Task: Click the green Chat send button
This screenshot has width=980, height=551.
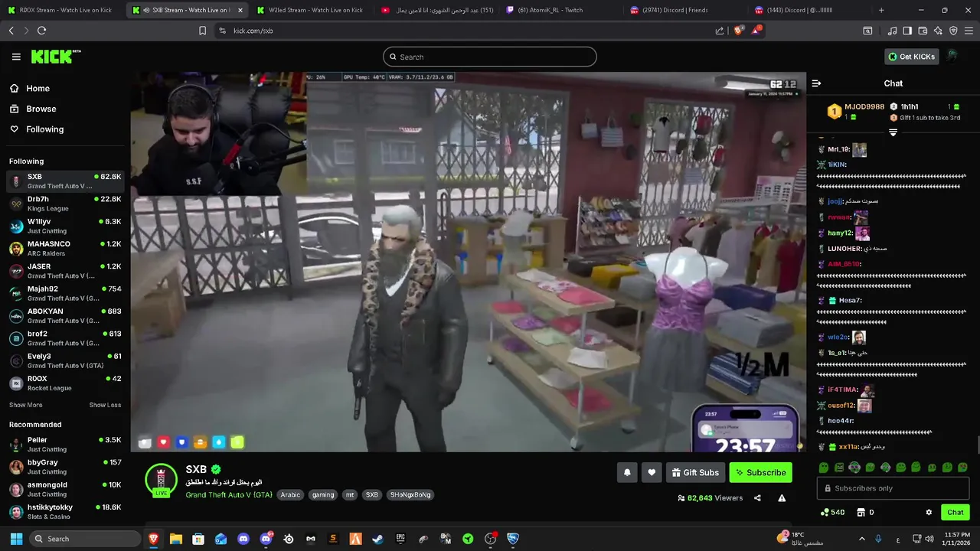Action: point(955,513)
